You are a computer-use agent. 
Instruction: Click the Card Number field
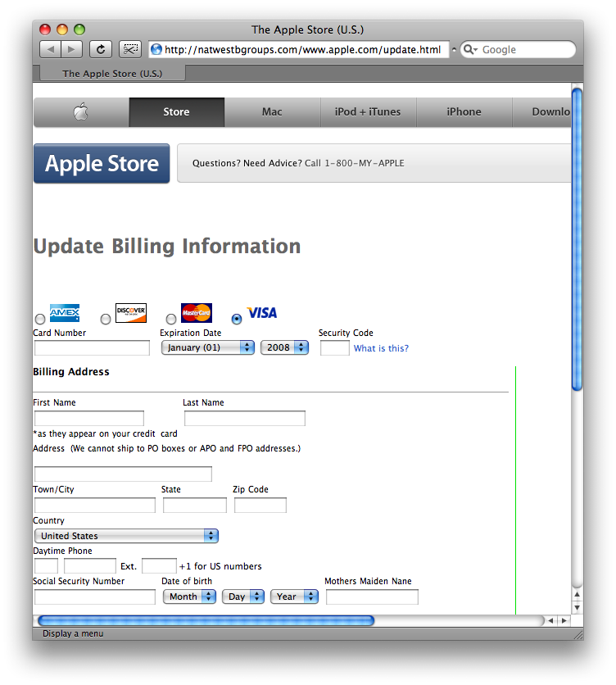pyautogui.click(x=93, y=348)
